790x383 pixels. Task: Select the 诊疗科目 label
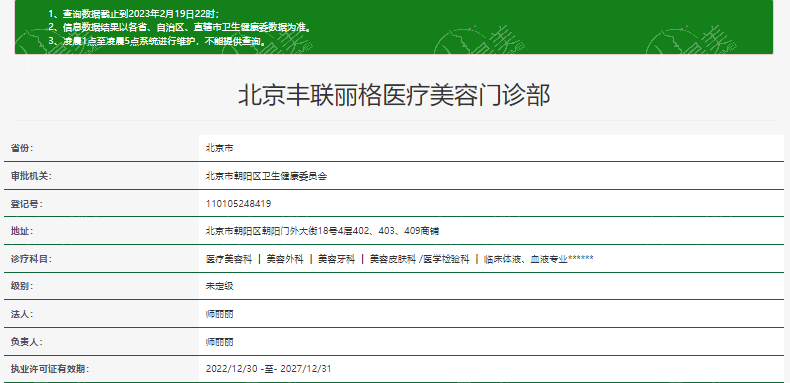click(32, 259)
